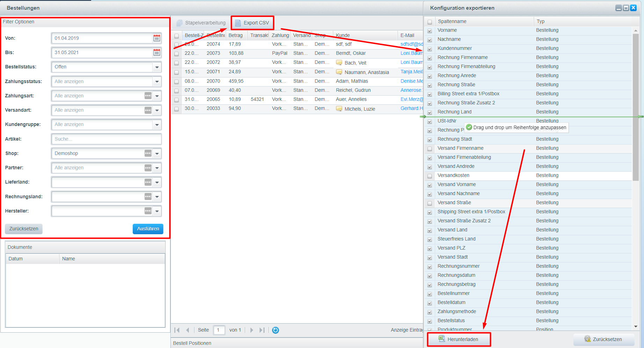Open Rechnungsland multi-select dots icon
This screenshot has height=348, width=644.
click(x=148, y=197)
